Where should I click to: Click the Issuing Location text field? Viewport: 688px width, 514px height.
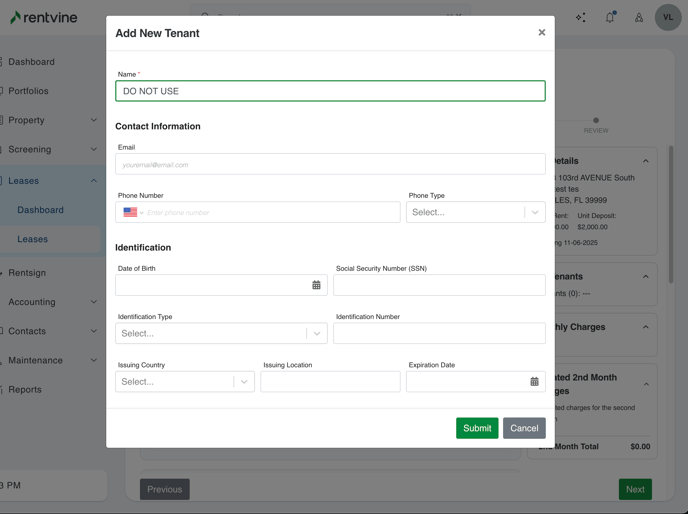point(330,382)
